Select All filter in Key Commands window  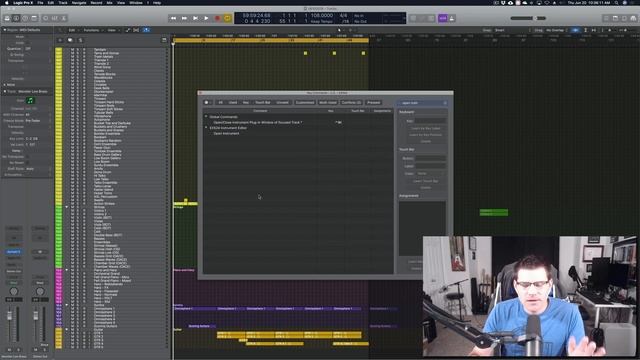pyautogui.click(x=220, y=102)
